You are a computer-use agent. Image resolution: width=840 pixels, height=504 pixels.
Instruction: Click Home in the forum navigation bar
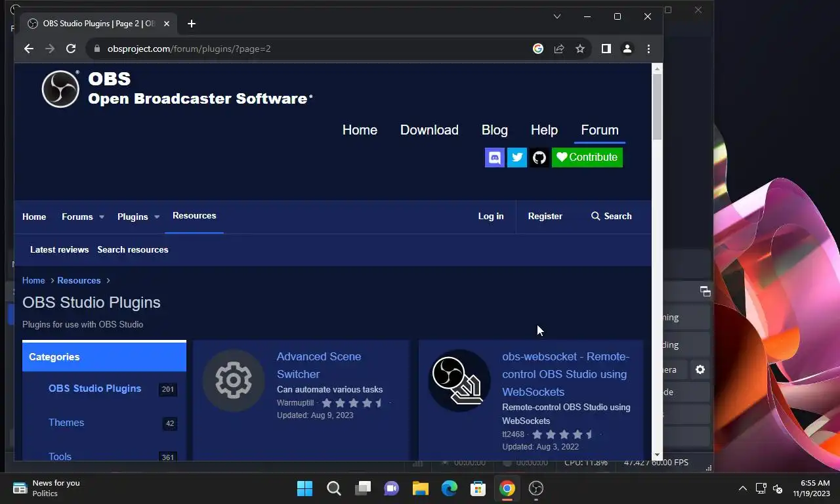coord(34,217)
